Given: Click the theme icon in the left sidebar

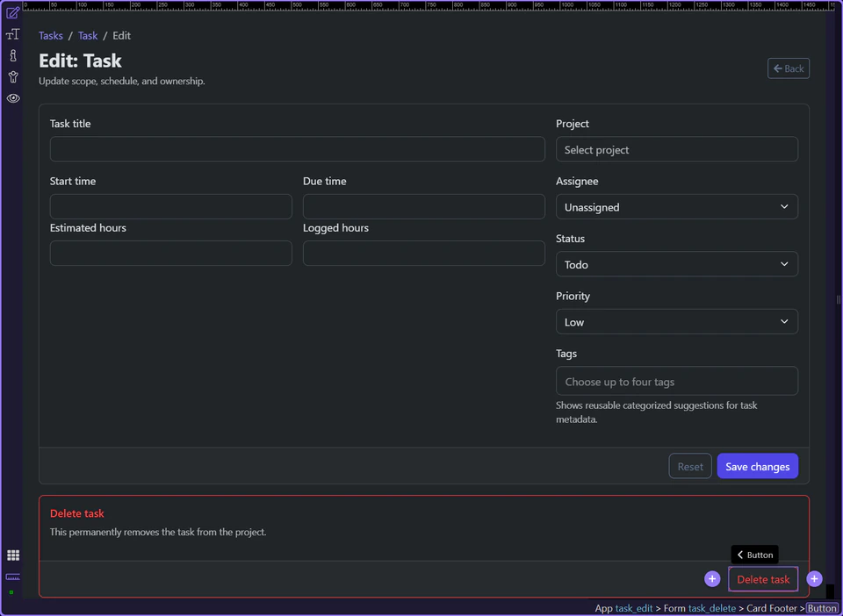Looking at the screenshot, I should pos(12,76).
